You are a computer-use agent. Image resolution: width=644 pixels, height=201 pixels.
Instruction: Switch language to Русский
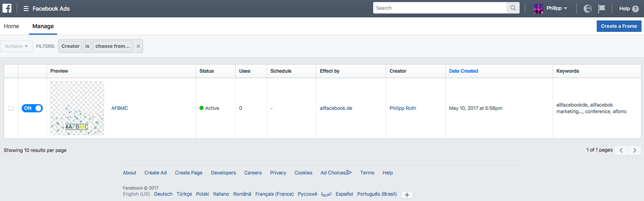pyautogui.click(x=307, y=194)
